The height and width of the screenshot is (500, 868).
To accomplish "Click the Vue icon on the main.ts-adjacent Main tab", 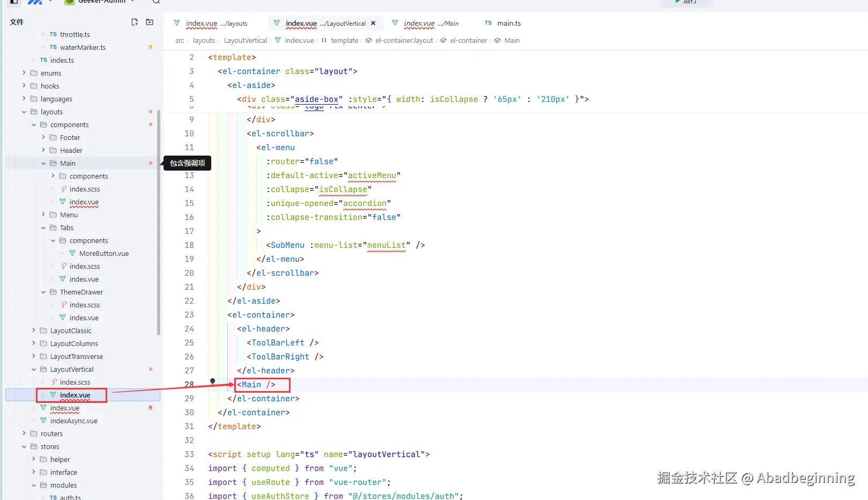I will click(x=395, y=23).
